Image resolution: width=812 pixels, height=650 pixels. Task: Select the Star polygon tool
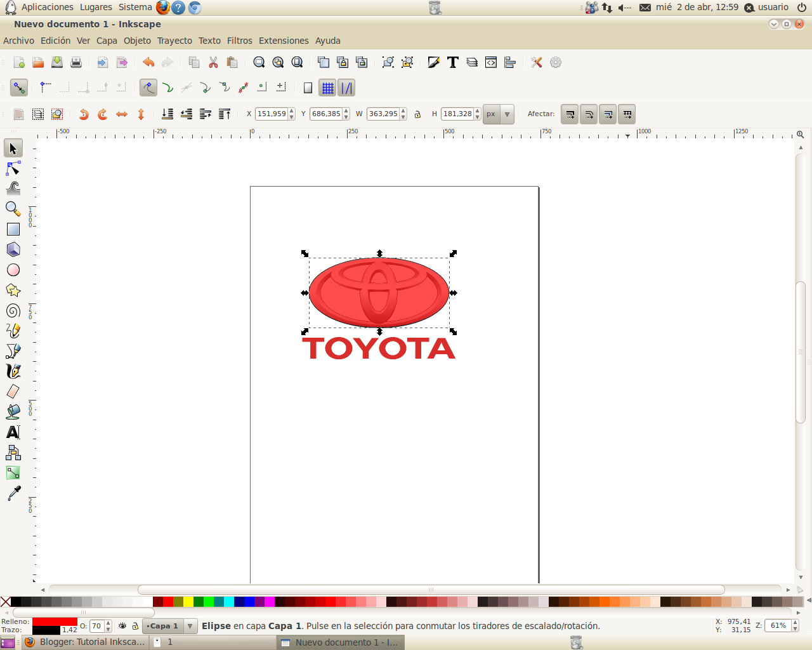click(x=13, y=290)
